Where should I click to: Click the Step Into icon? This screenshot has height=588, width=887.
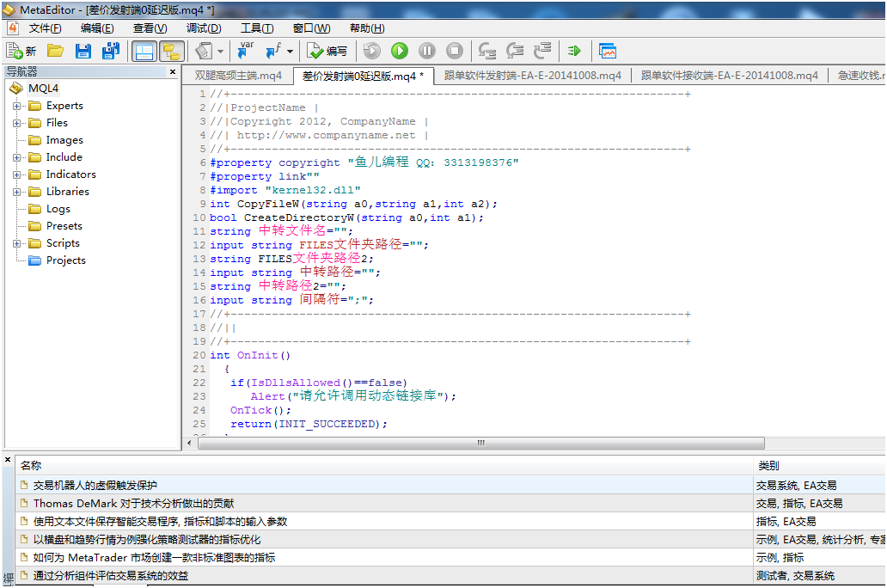click(x=487, y=51)
